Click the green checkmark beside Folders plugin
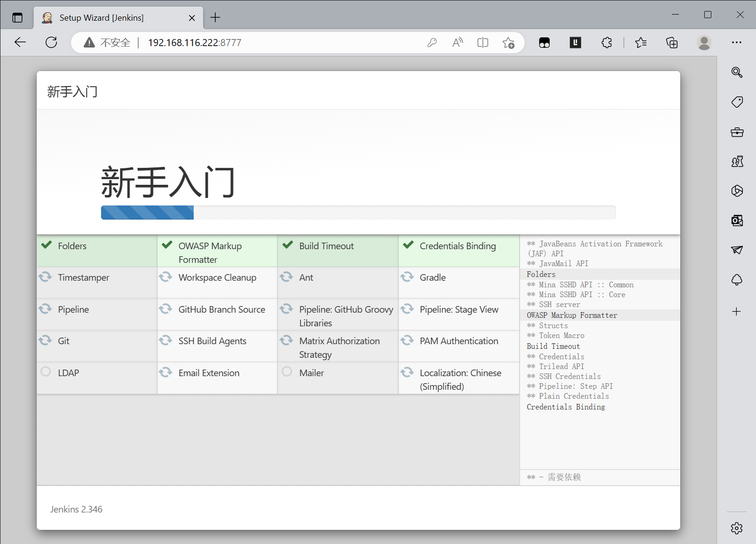This screenshot has width=756, height=544. click(47, 244)
